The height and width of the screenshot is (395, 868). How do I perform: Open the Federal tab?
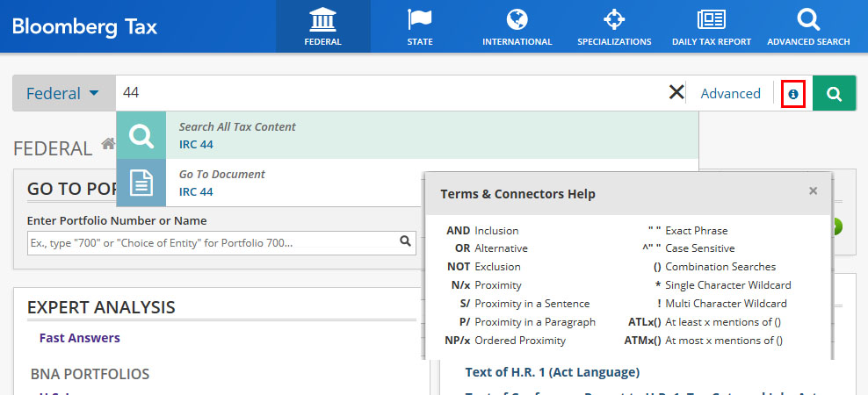(x=322, y=26)
